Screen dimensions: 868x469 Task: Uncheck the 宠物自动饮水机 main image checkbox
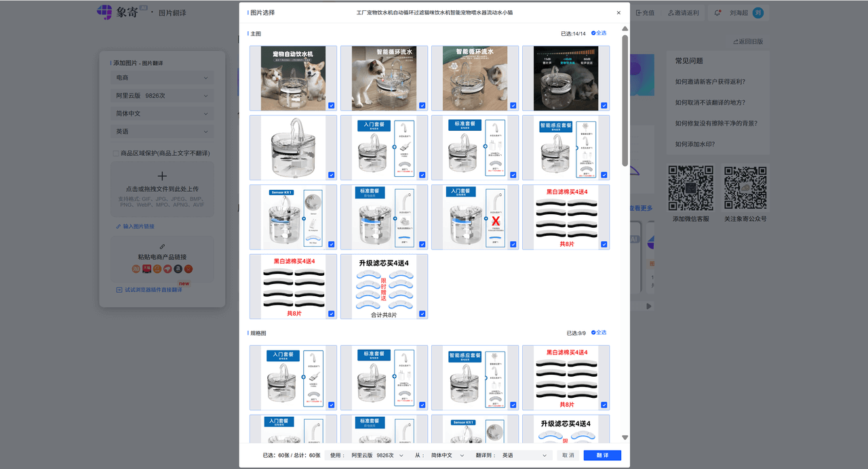click(x=331, y=106)
